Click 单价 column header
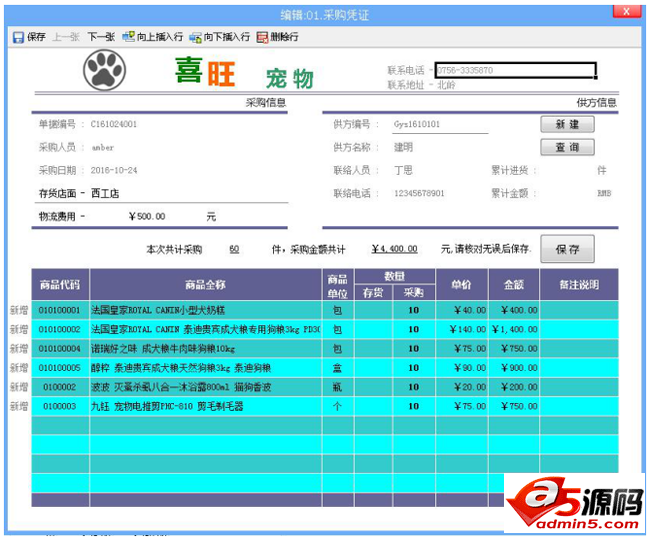 click(462, 284)
